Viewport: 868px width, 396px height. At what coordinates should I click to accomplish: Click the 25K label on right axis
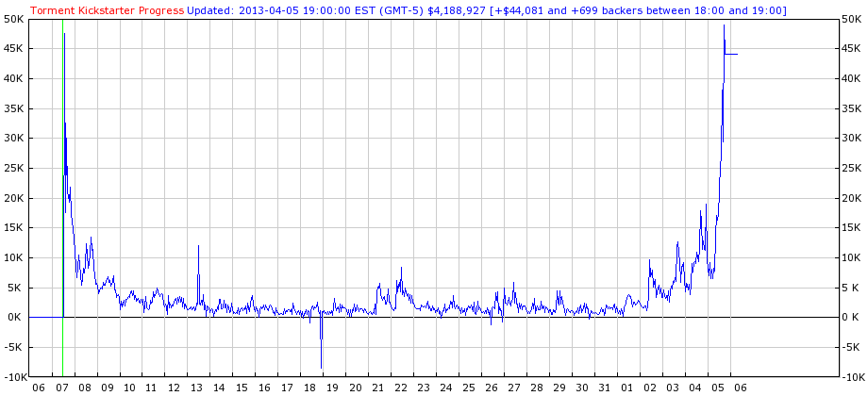pyautogui.click(x=851, y=168)
